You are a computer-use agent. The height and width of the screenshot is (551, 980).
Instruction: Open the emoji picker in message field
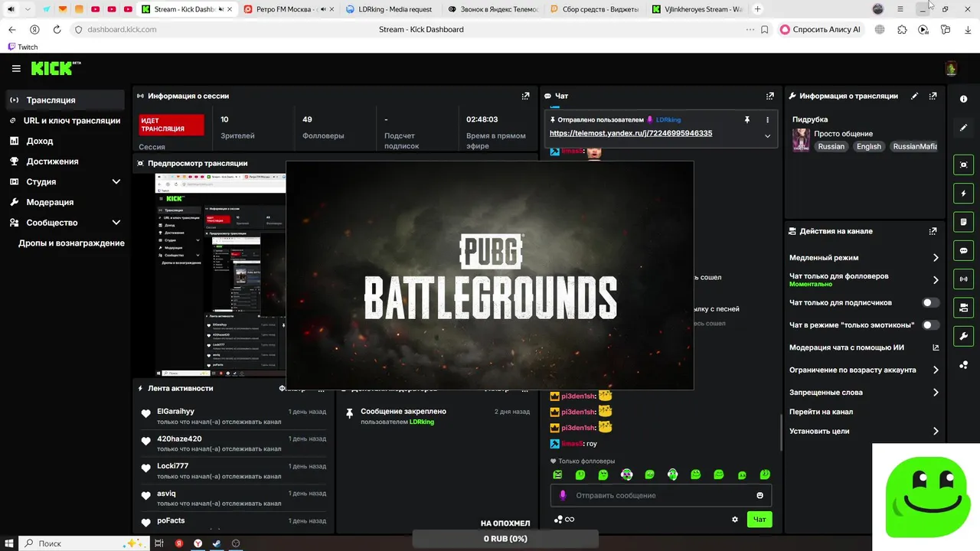click(x=759, y=495)
